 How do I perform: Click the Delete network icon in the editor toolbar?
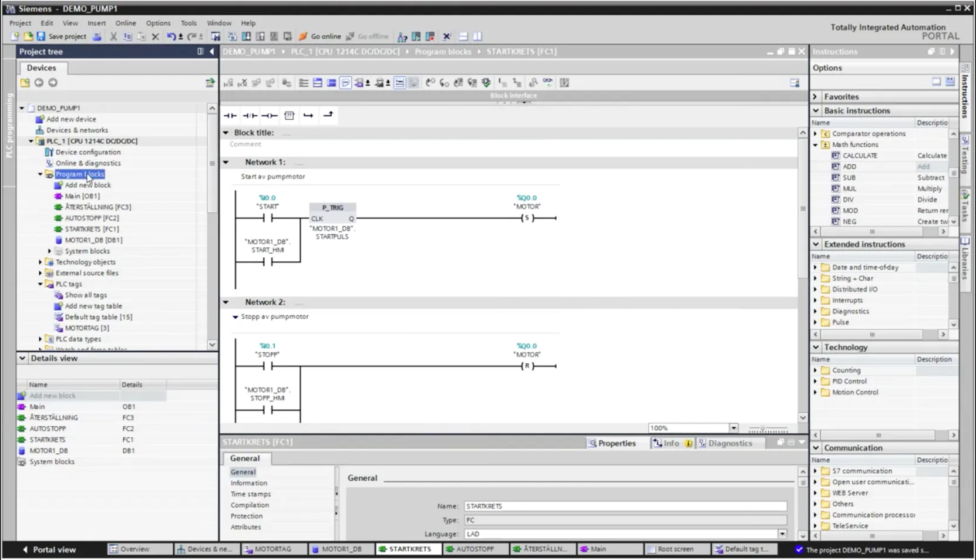243,83
